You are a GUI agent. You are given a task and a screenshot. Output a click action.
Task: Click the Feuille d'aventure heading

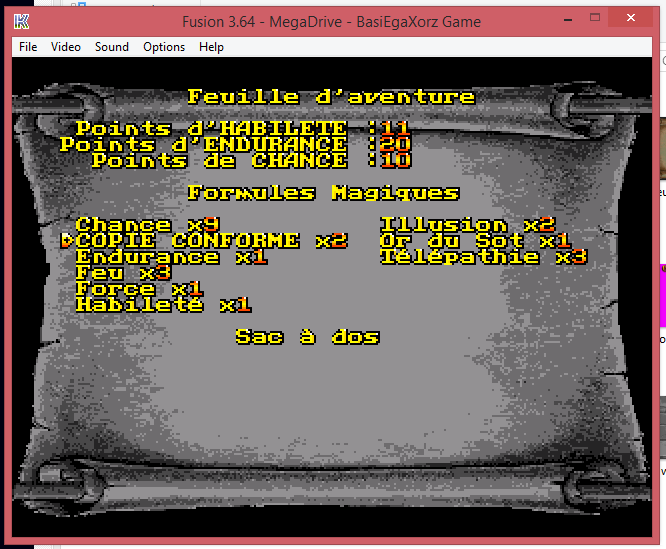pyautogui.click(x=331, y=97)
